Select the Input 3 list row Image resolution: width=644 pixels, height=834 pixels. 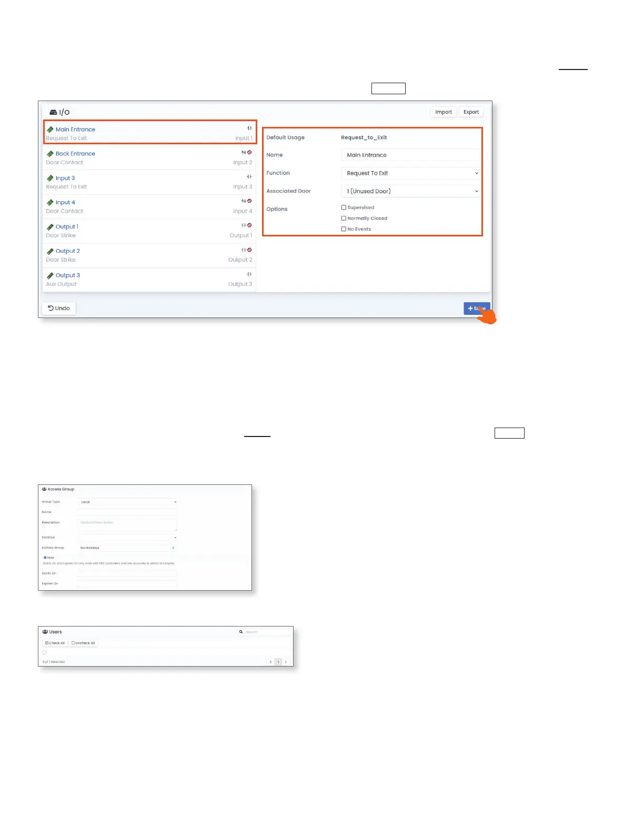tap(149, 182)
